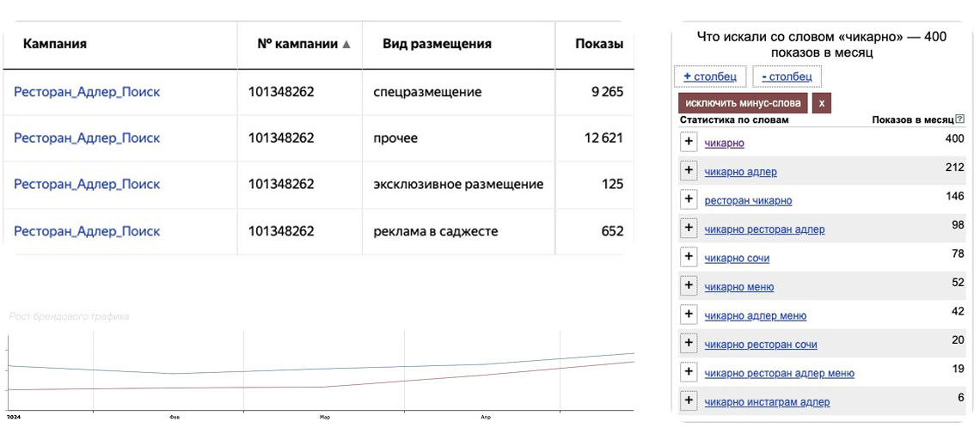Expand «чикарно меню» with its plus icon
Viewport: 980px width, 446px height.
[688, 285]
